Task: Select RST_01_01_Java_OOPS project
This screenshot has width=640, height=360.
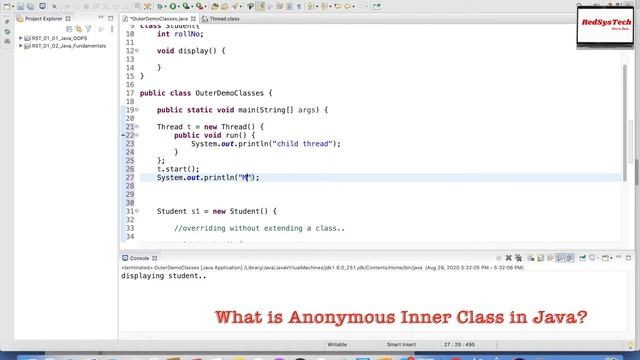Action: [x=59, y=38]
